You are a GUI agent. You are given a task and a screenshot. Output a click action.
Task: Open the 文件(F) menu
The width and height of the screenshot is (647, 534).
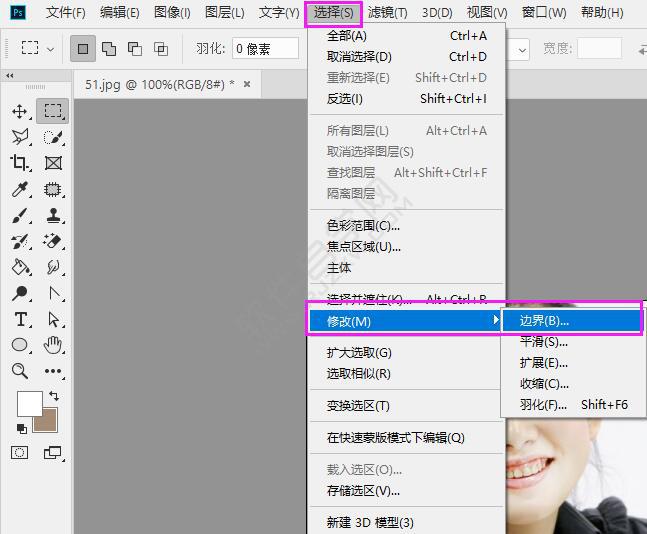[65, 12]
